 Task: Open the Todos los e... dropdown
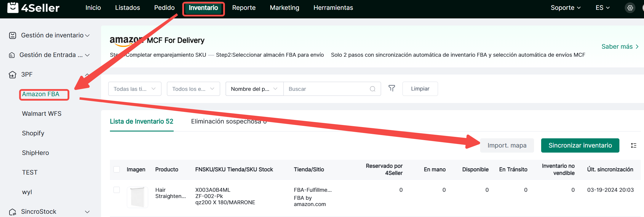coord(193,89)
